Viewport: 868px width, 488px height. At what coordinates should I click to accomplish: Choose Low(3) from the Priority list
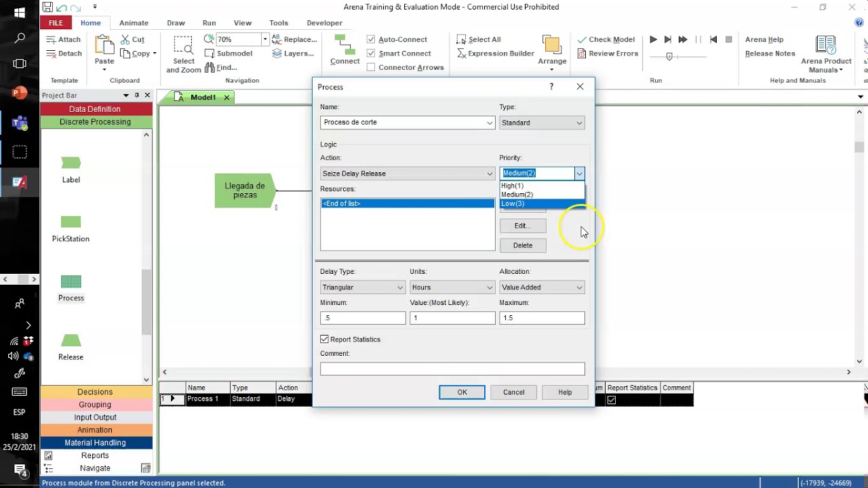point(541,203)
